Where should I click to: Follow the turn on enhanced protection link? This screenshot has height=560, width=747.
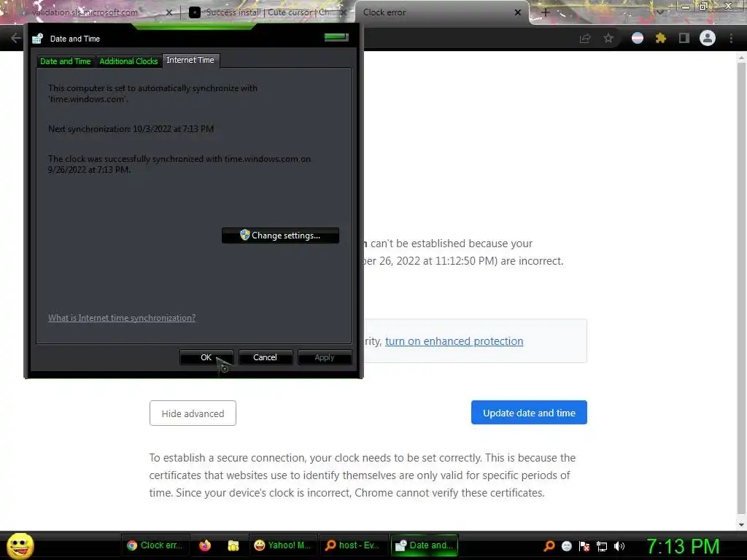coord(454,341)
